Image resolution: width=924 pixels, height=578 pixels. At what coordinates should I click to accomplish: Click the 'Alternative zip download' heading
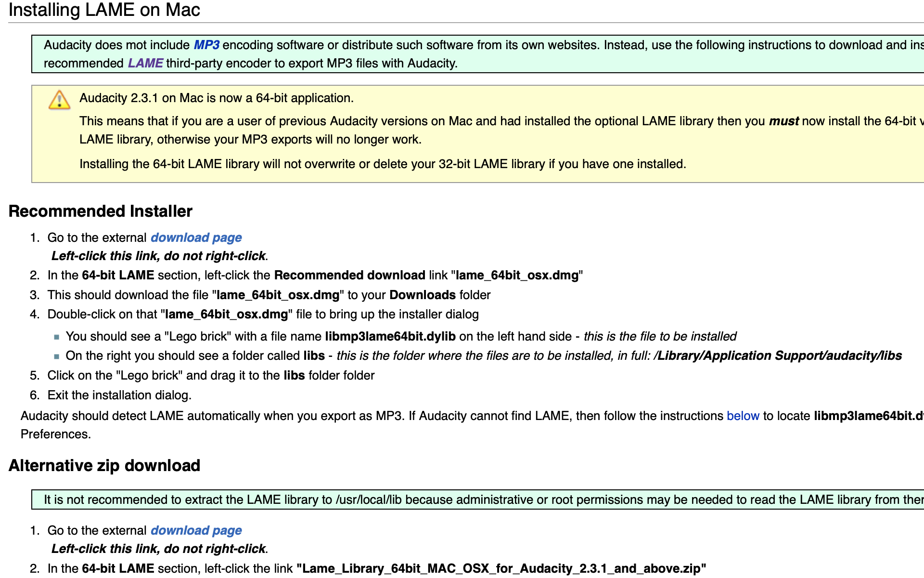[104, 465]
